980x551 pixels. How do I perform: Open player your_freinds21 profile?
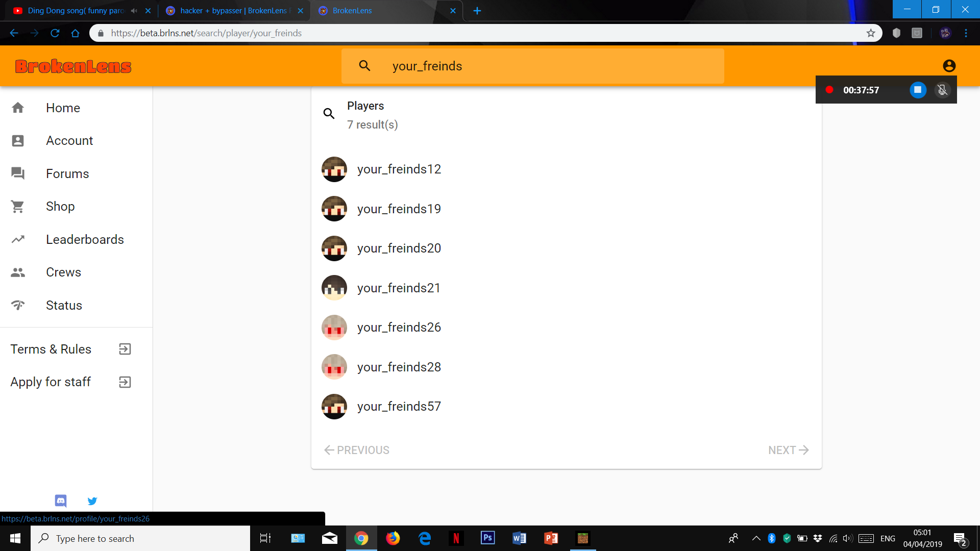tap(567, 288)
